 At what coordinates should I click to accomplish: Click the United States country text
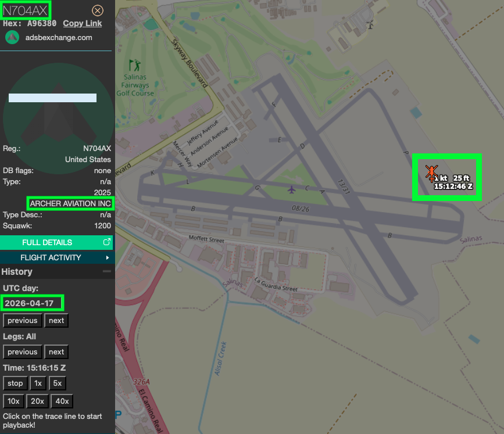pyautogui.click(x=88, y=159)
